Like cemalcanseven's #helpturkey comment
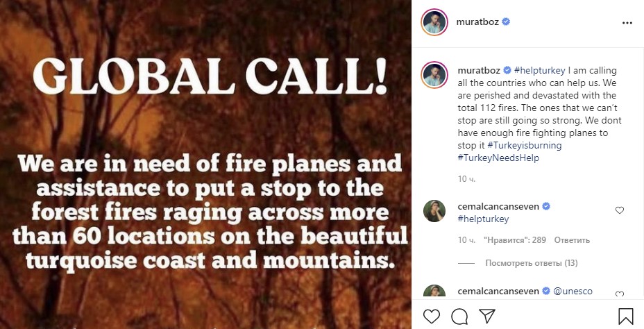This screenshot has width=644, height=329. click(620, 210)
